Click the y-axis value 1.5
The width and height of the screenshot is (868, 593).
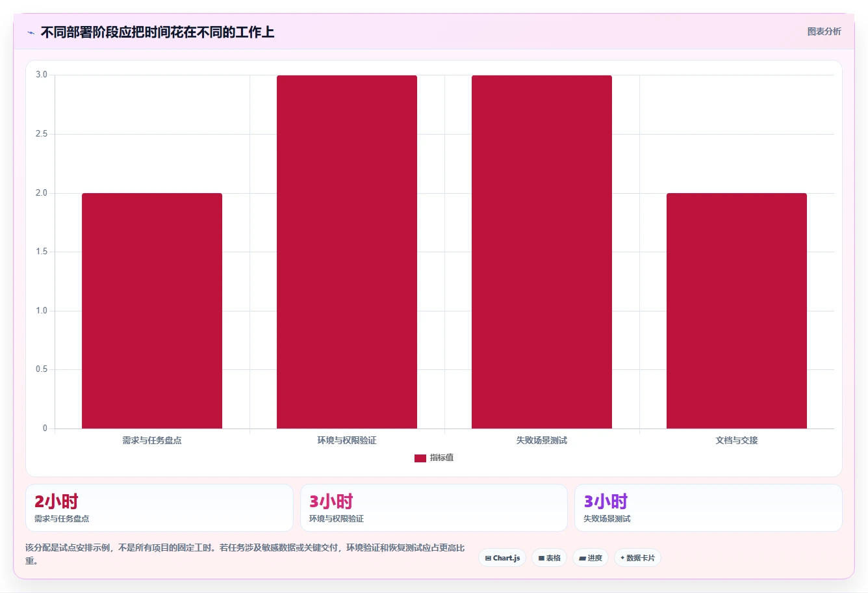(42, 252)
